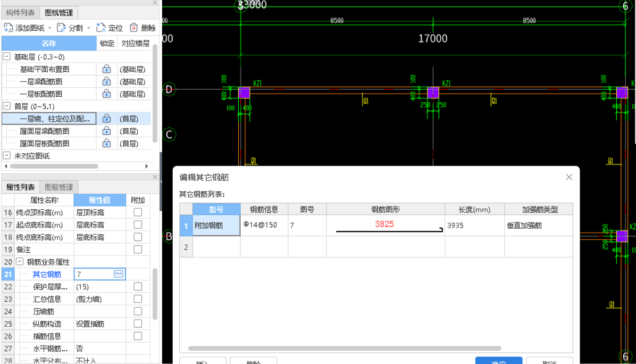636x364 pixels.
Task: Click the 筋号 column header
Action: pos(217,209)
